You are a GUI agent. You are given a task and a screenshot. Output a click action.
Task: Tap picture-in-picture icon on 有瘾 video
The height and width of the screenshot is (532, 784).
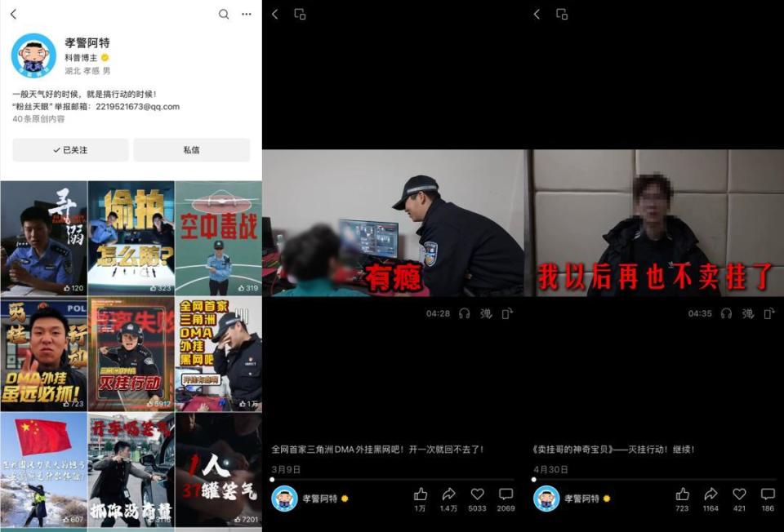coord(300,14)
